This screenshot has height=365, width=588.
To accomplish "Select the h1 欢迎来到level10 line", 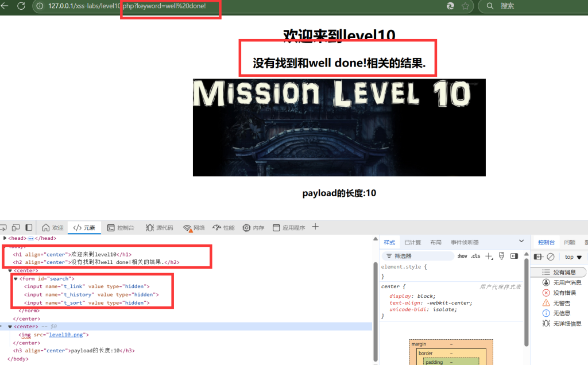I will 72,254.
